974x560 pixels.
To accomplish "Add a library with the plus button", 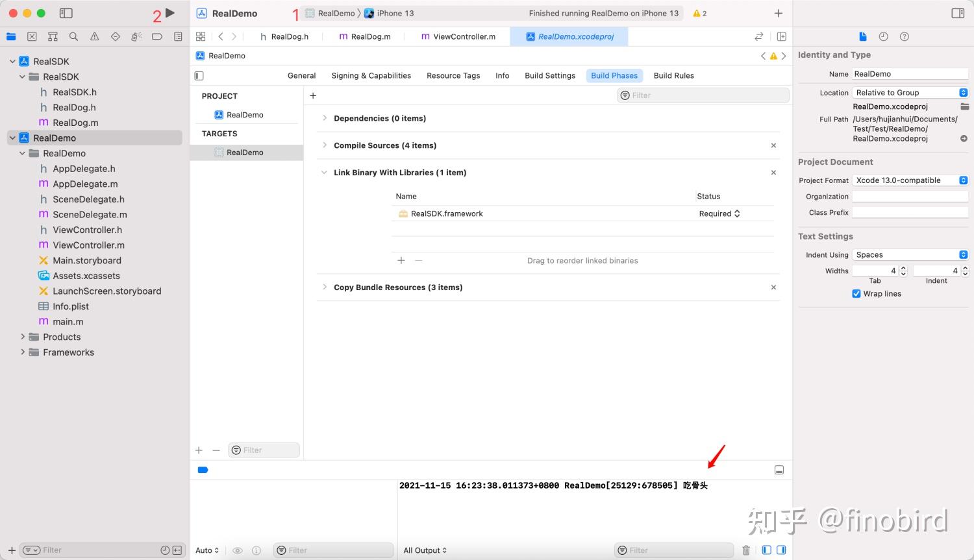I will click(401, 260).
